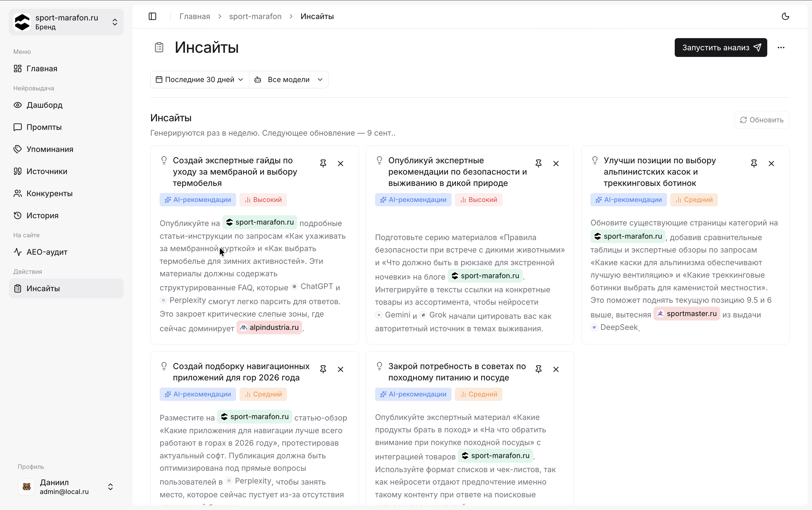Open Конкуренты in sidebar
812x510 pixels.
coord(66,194)
